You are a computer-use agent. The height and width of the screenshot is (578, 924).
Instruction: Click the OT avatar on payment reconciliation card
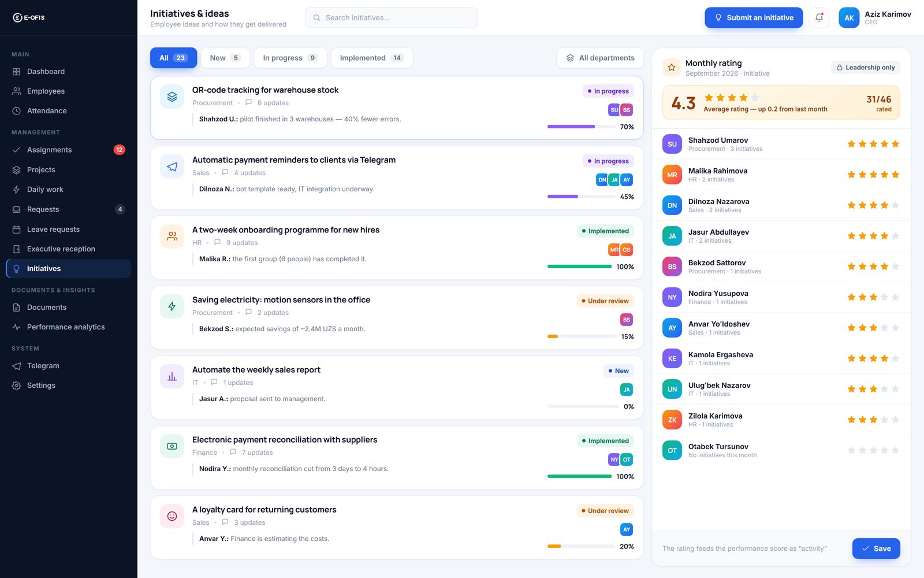[627, 460]
